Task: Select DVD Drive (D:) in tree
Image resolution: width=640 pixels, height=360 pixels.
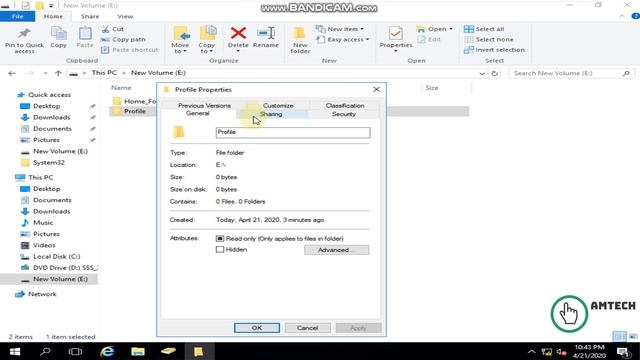Action: pos(64,268)
